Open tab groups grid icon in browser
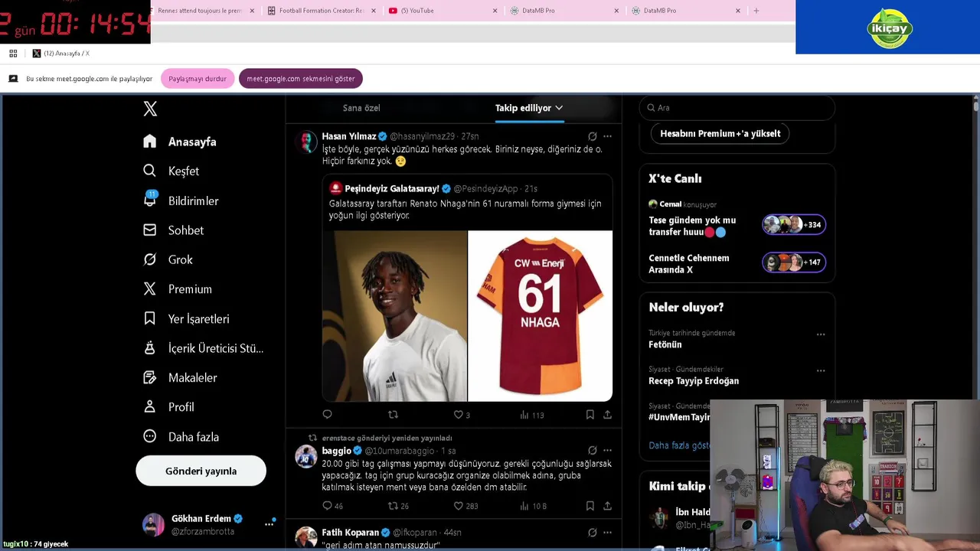980x551 pixels. click(13, 53)
